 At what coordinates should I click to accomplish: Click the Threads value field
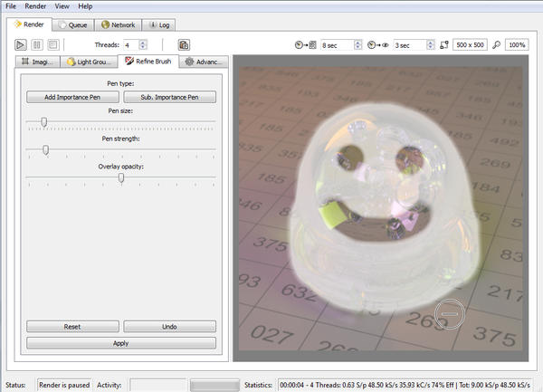tap(131, 45)
